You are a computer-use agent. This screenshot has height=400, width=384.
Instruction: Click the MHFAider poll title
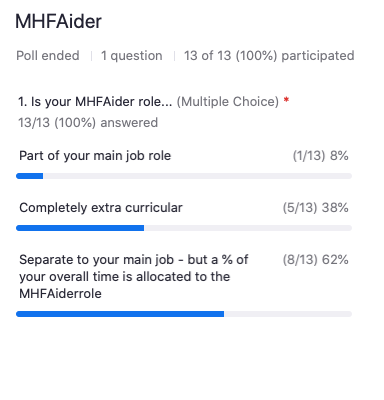pyautogui.click(x=58, y=22)
